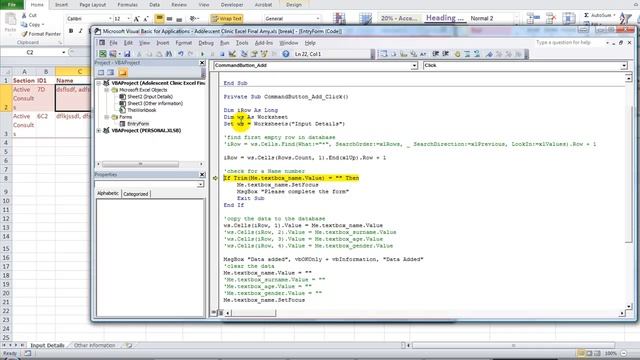The width and height of the screenshot is (640, 360).
Task: Open Object Browser icon in VBA toolbar
Action: (x=264, y=54)
